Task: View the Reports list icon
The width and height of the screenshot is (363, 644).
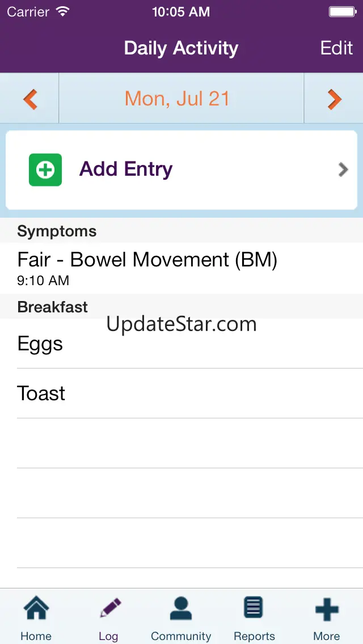Action: pyautogui.click(x=254, y=608)
